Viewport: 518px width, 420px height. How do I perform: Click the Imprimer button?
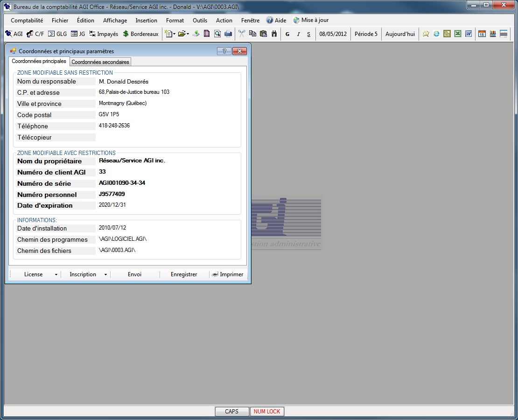tap(228, 274)
